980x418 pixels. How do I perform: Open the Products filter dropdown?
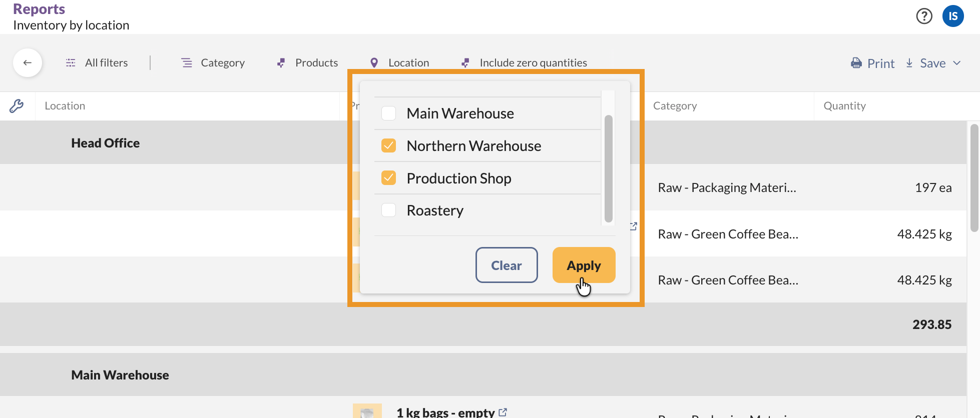(x=307, y=63)
